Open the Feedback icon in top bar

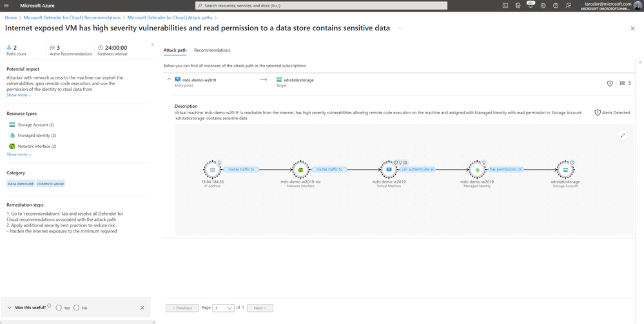[568, 6]
